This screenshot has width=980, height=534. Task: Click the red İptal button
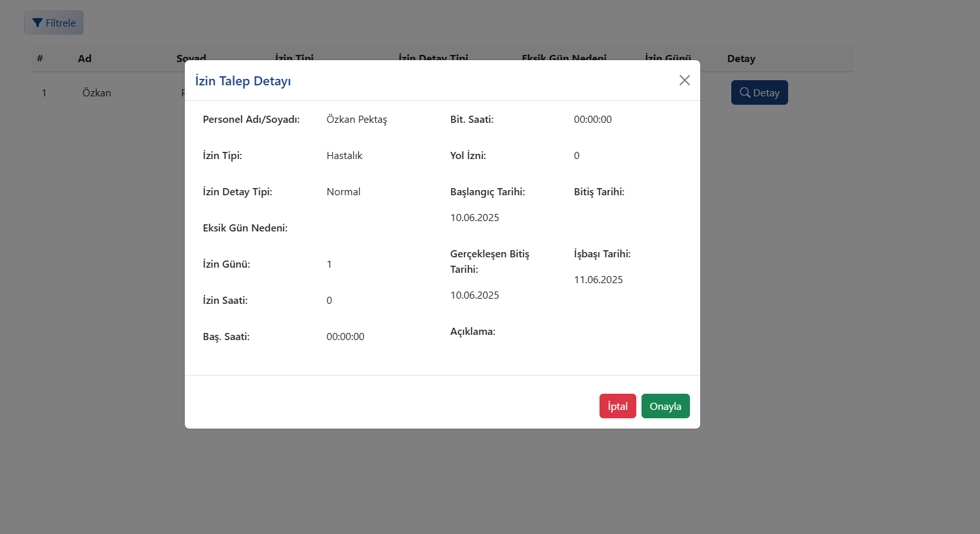pos(618,406)
